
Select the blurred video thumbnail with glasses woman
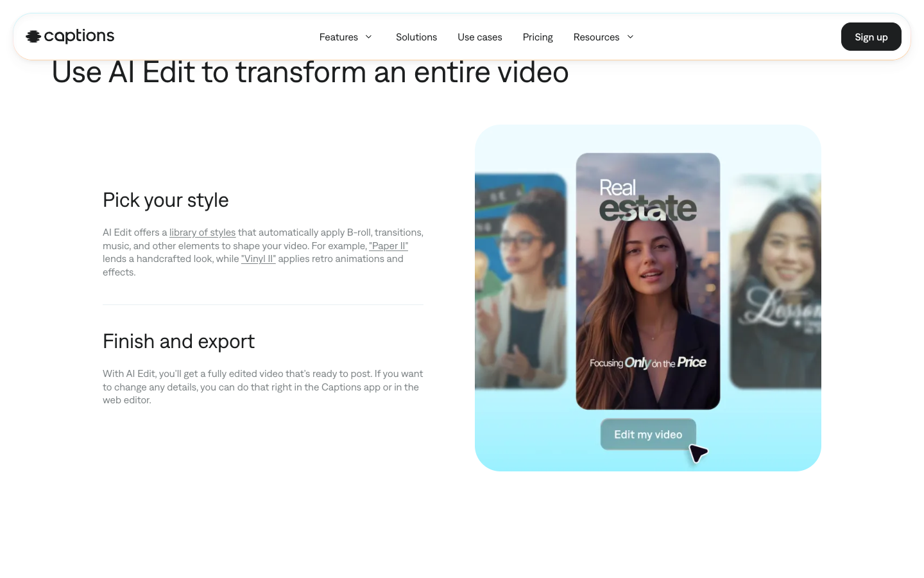520,281
